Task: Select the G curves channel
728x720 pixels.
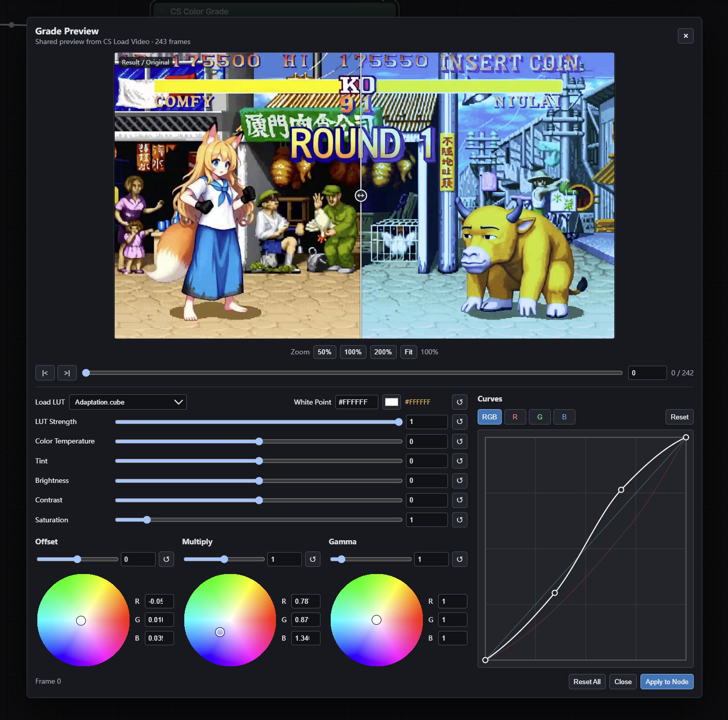Action: tap(540, 417)
